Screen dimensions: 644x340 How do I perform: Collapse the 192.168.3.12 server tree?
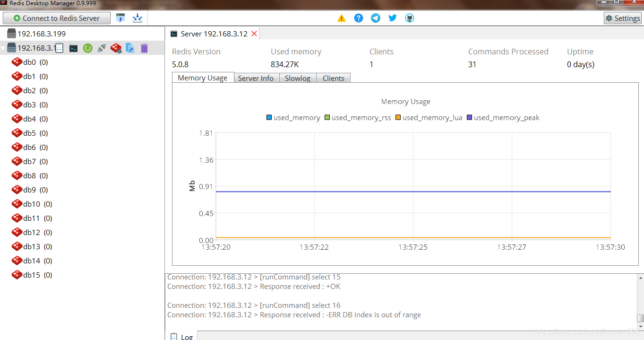(3, 48)
